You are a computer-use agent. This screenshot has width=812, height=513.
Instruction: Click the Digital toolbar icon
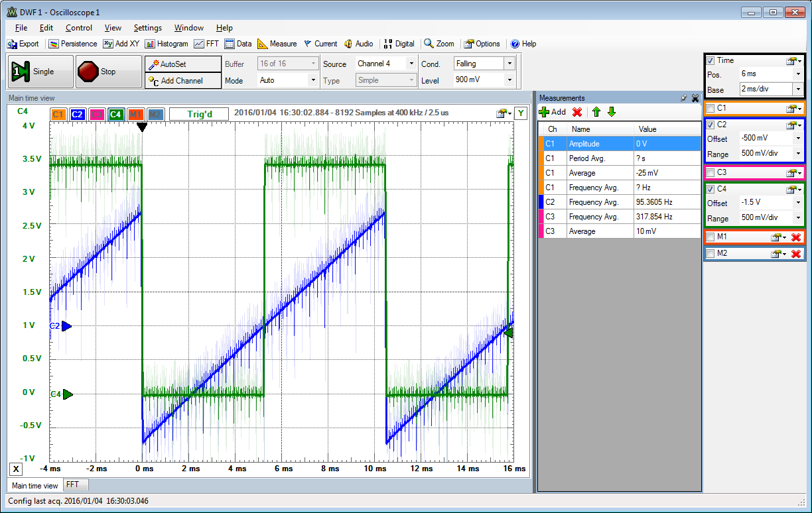(x=399, y=44)
